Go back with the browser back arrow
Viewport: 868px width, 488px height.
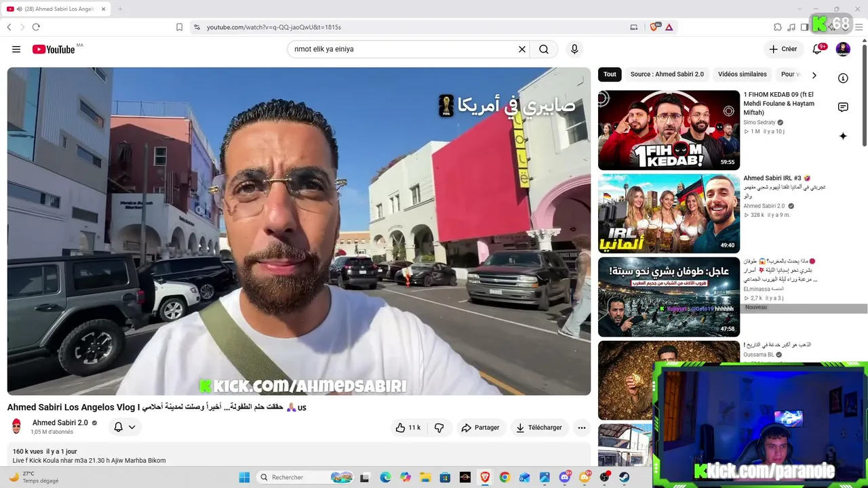pos(9,27)
